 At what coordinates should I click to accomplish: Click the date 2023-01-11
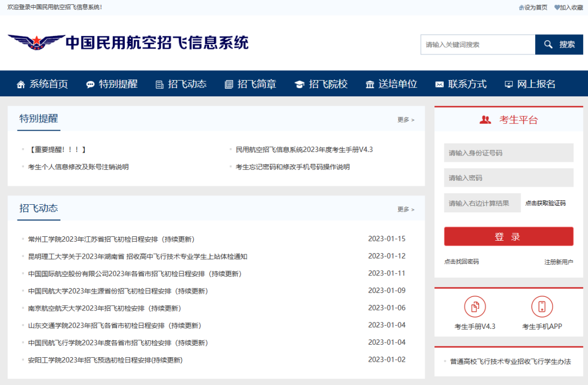coord(387,273)
